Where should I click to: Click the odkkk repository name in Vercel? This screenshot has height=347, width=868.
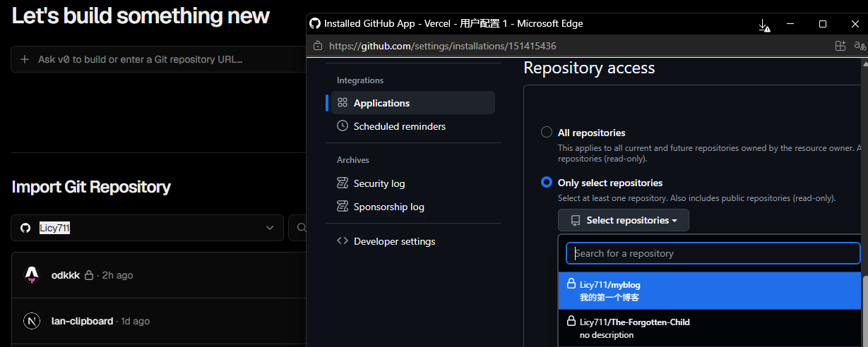pos(66,275)
